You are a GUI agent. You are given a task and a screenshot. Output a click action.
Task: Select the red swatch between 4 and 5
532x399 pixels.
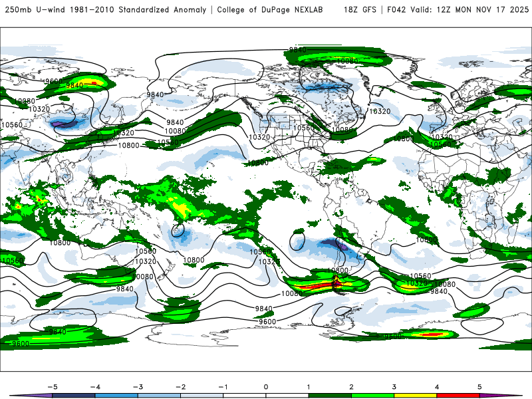point(458,396)
